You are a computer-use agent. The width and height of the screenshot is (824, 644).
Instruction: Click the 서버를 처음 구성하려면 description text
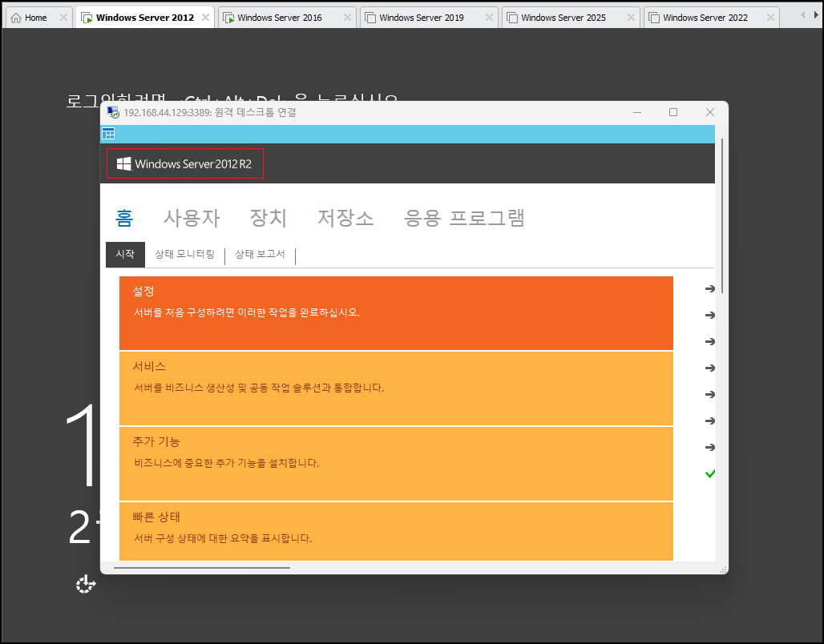(x=246, y=312)
